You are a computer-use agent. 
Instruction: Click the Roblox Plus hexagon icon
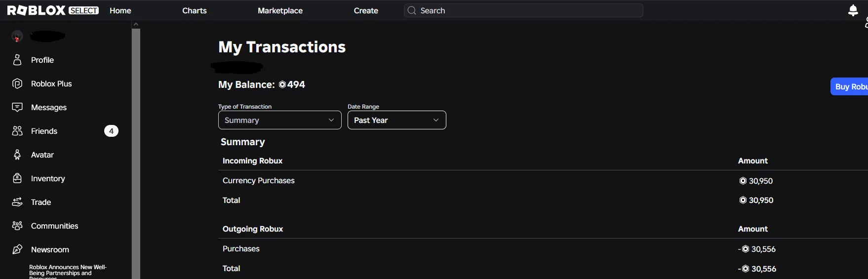17,83
